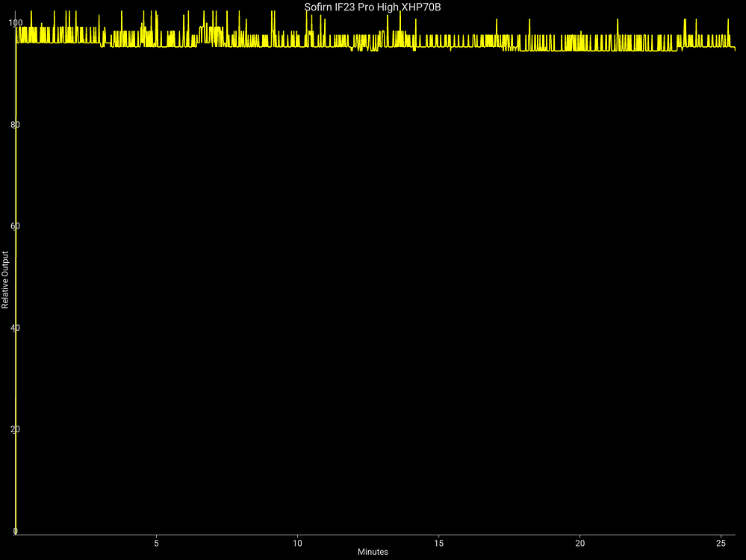746x560 pixels.
Task: Click the yellow output line above 5 minutes
Action: pyautogui.click(x=156, y=46)
